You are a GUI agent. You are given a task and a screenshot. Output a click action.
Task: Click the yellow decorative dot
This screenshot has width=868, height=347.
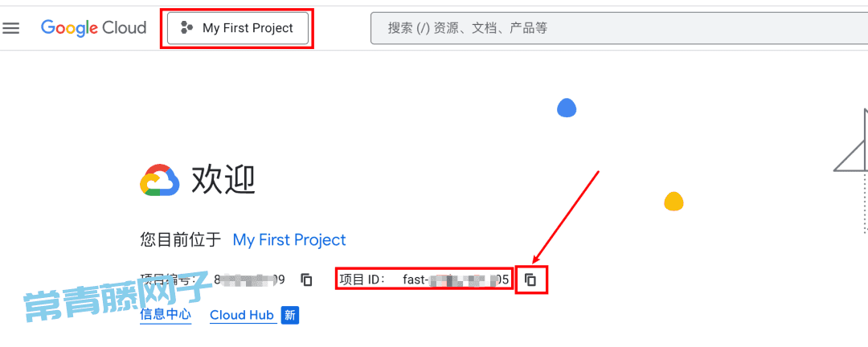tap(674, 202)
